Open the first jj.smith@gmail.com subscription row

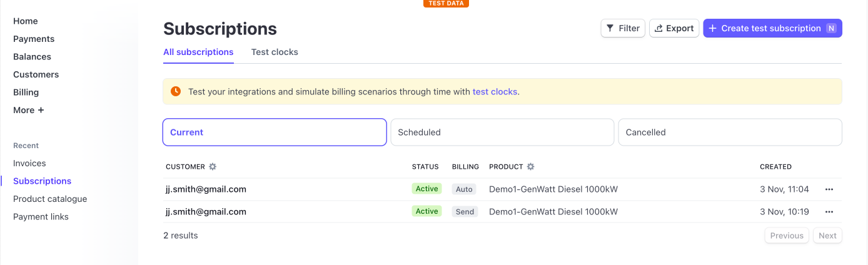point(206,189)
